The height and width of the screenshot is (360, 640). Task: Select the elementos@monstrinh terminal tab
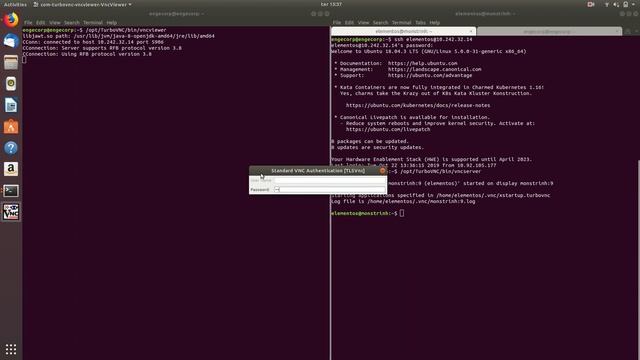tap(403, 31)
